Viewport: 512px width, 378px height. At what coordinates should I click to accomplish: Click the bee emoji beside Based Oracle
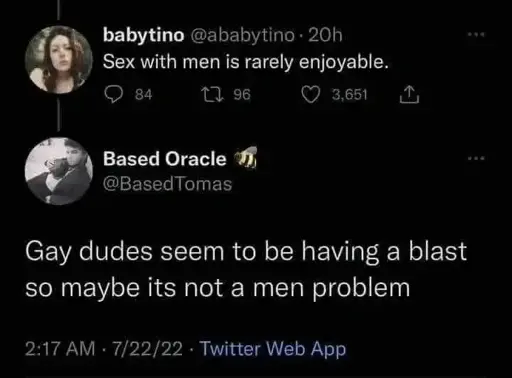coord(246,157)
